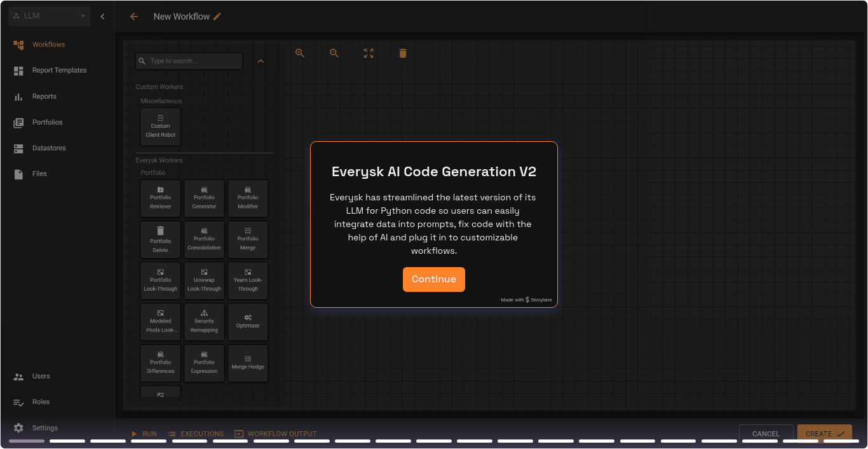The height and width of the screenshot is (449, 868).
Task: Click the Continue button in the dialog
Action: coord(434,279)
